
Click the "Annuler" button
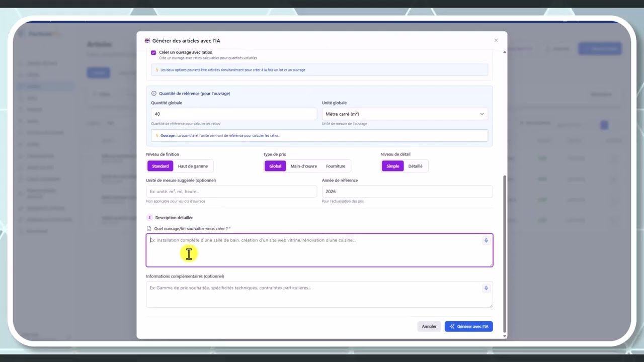pos(429,326)
